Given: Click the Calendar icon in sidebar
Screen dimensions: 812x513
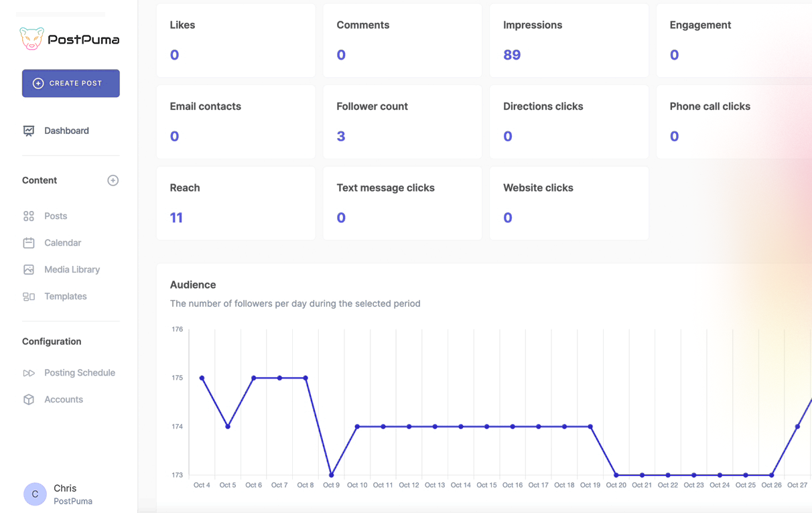Looking at the screenshot, I should coord(29,243).
